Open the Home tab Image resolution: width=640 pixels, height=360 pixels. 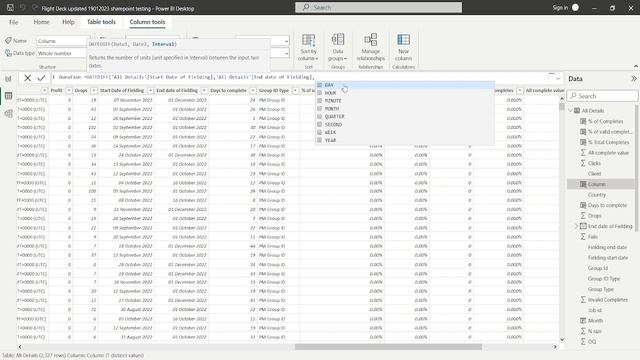coord(41,22)
